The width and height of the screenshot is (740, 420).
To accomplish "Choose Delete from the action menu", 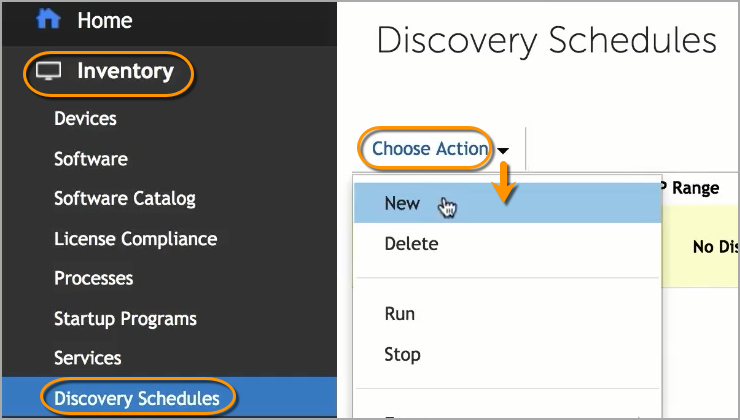I will (411, 243).
